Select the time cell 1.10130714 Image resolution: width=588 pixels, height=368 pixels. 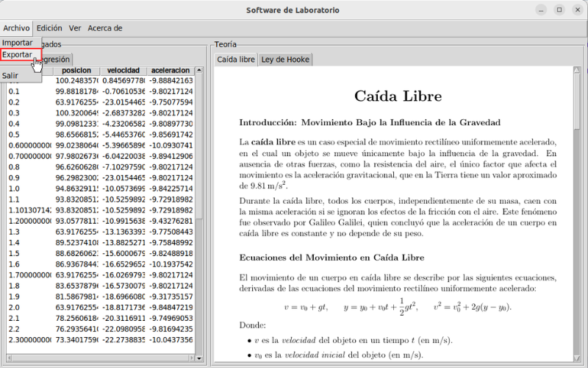30,210
